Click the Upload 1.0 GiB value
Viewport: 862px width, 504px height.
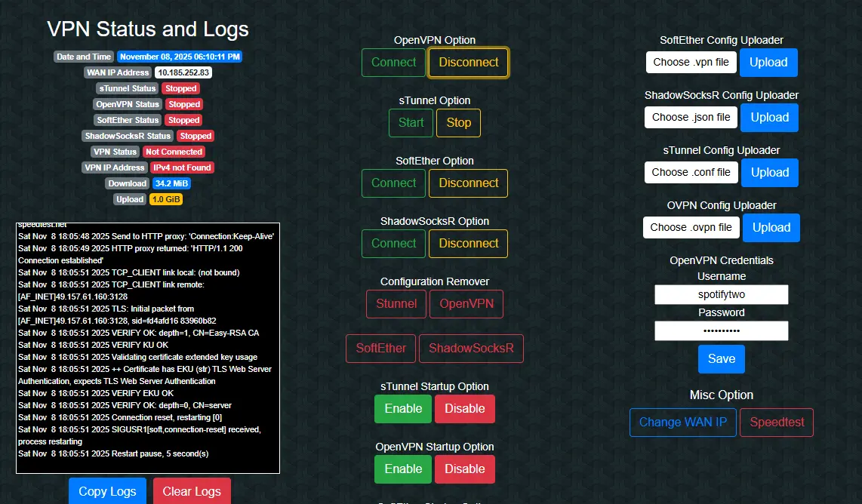[166, 199]
